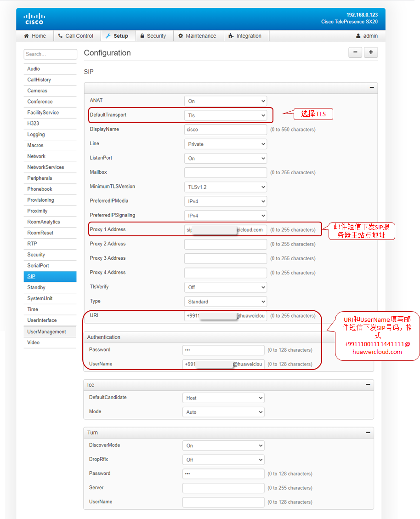Change the TlsVerify dropdown value

(x=225, y=287)
